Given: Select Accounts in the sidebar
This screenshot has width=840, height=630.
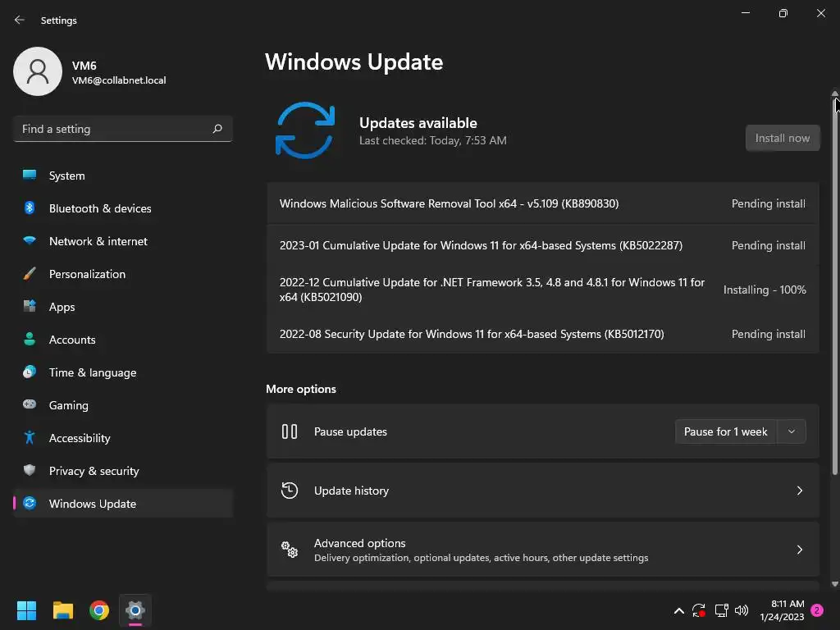Looking at the screenshot, I should (x=123, y=340).
